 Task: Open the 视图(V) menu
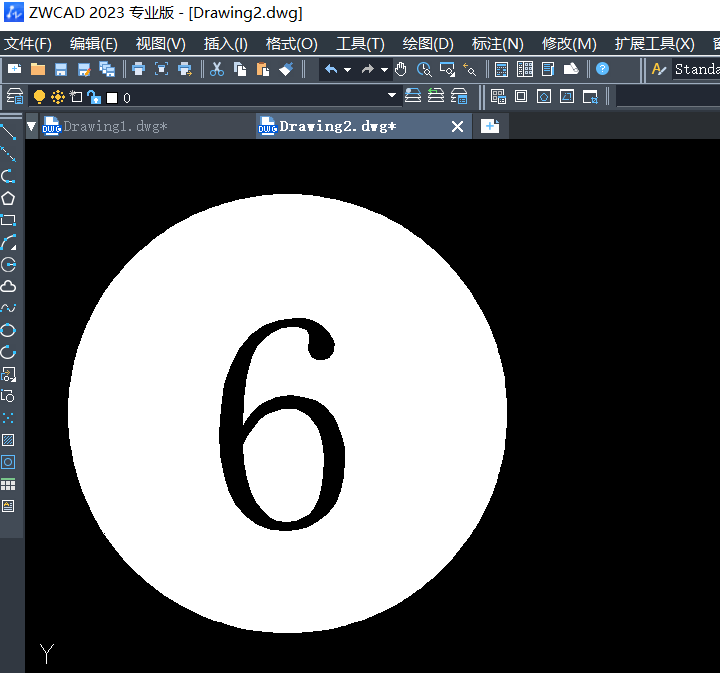[161, 44]
